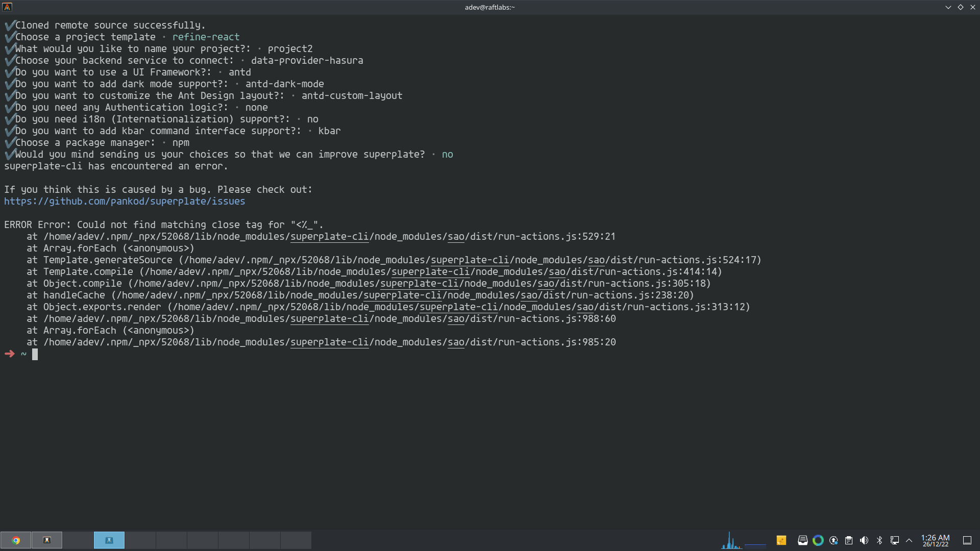Viewport: 980px width, 551px height.
Task: Toggle Bluetooth from the system tray
Action: (x=880, y=540)
